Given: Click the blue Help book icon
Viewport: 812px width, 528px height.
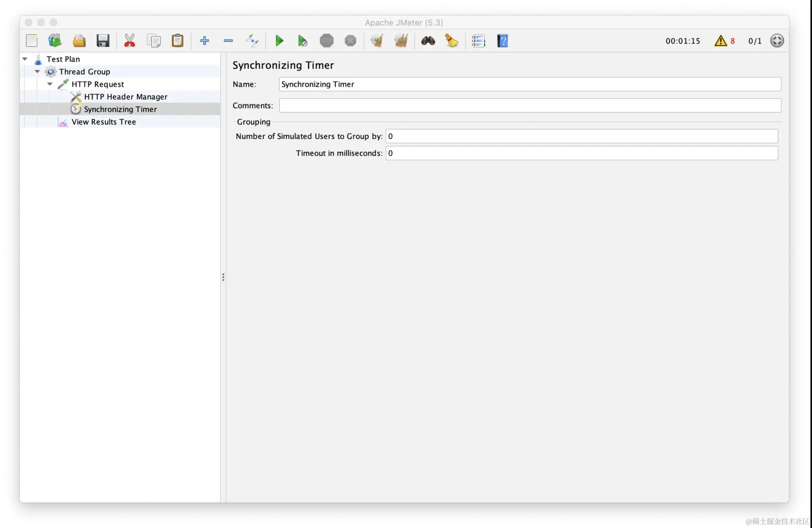Looking at the screenshot, I should [x=502, y=41].
